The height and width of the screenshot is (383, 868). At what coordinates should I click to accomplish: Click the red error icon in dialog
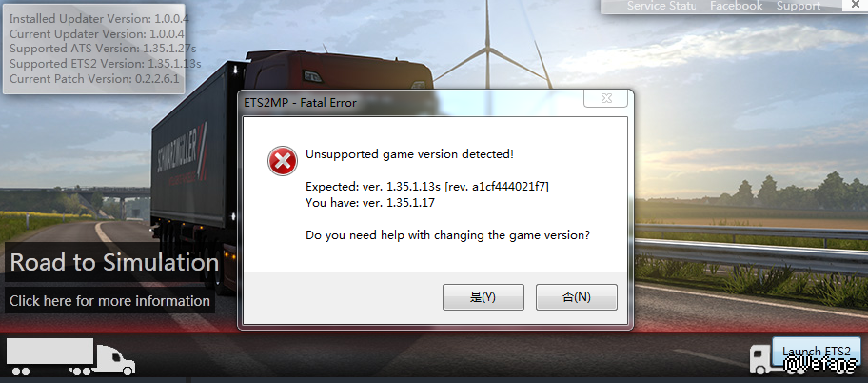pyautogui.click(x=283, y=161)
